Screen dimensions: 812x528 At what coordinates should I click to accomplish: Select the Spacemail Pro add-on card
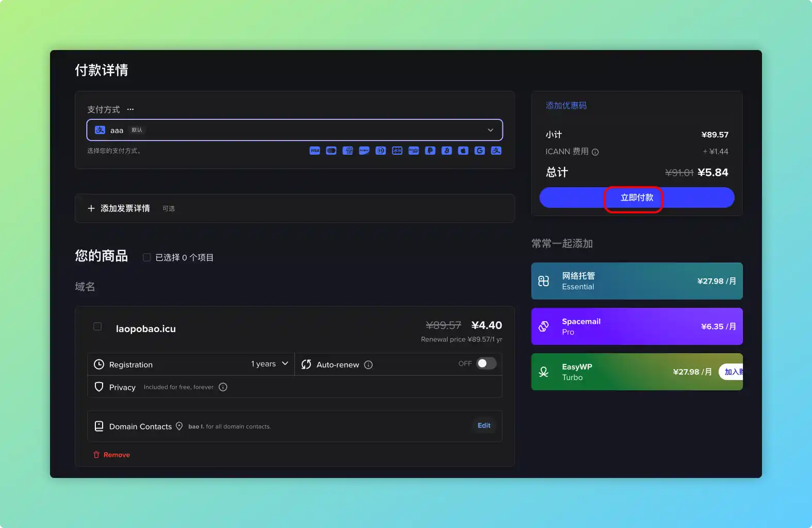click(636, 326)
